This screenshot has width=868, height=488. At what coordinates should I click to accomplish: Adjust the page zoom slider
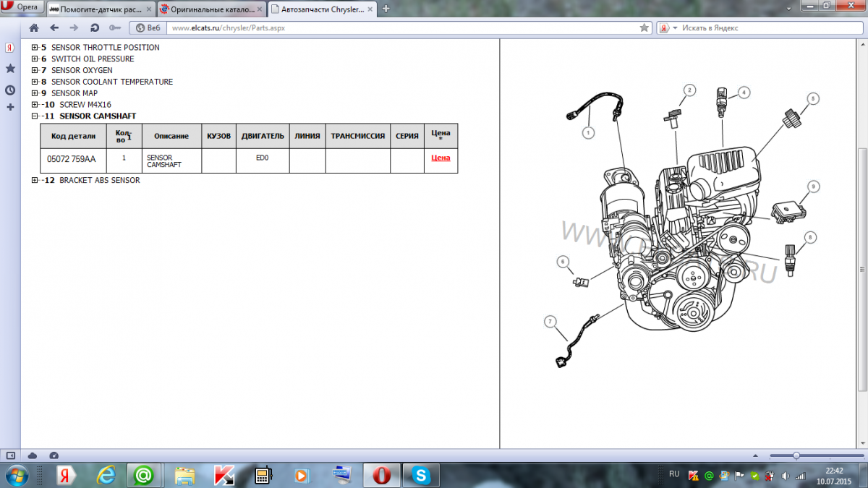click(796, 455)
